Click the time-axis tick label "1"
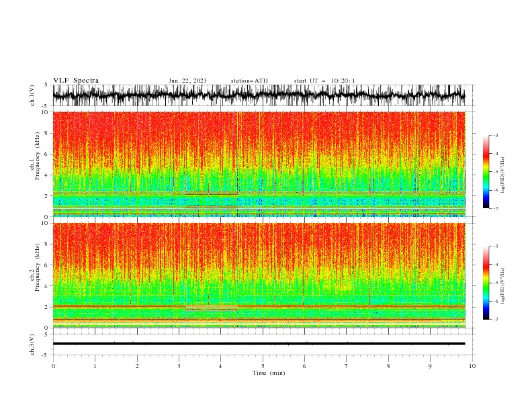The width and height of the screenshot is (532, 411). tap(95, 366)
